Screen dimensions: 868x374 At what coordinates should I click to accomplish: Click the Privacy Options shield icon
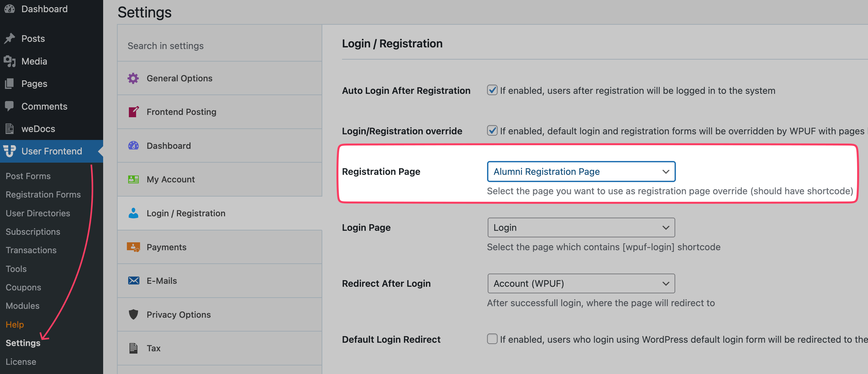[x=133, y=314]
